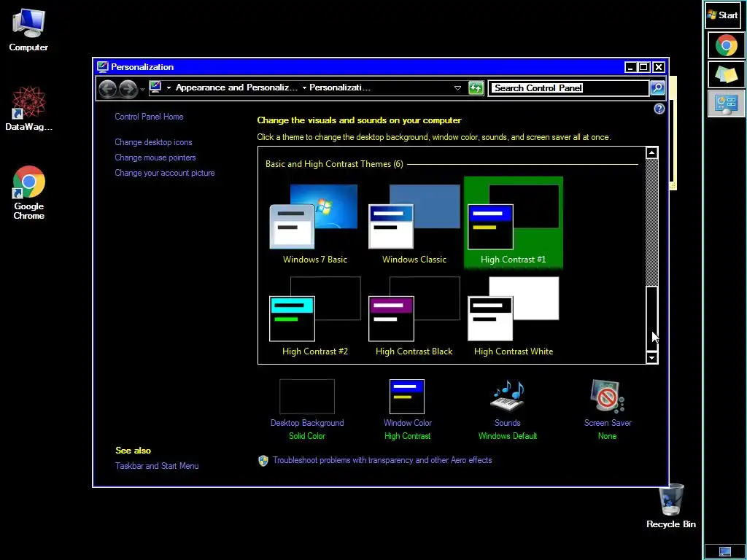Screen dimensions: 747x560
Task: Click the Desktop Background label link
Action: point(307,423)
